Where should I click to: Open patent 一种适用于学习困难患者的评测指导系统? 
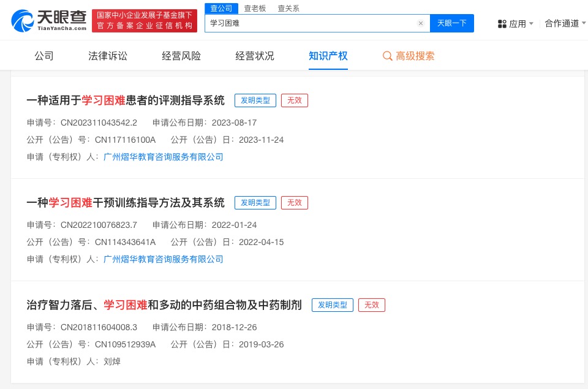click(126, 100)
